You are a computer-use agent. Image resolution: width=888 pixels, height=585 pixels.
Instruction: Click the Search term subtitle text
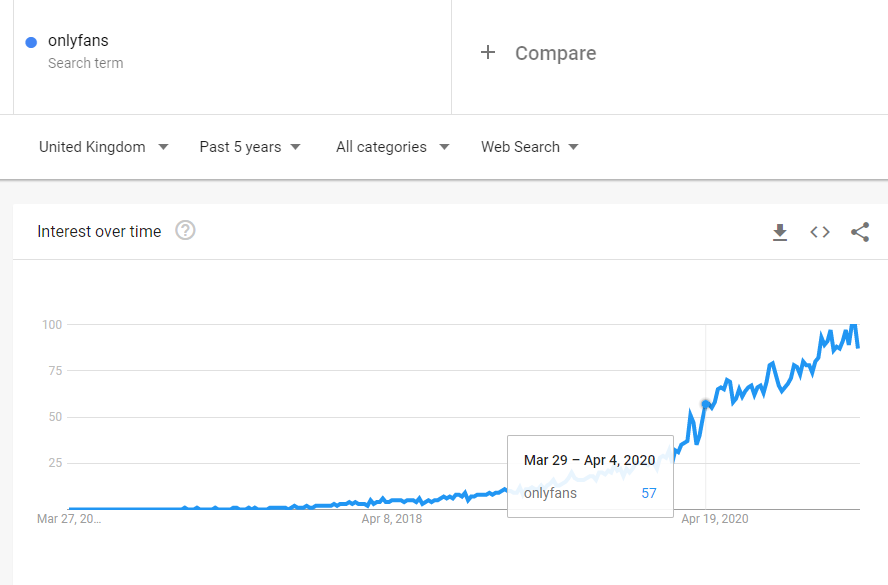point(85,63)
